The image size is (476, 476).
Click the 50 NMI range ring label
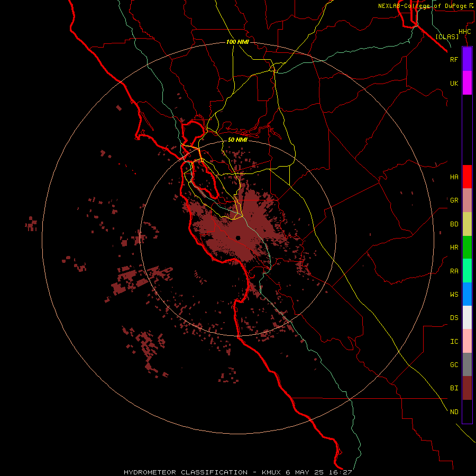point(237,140)
